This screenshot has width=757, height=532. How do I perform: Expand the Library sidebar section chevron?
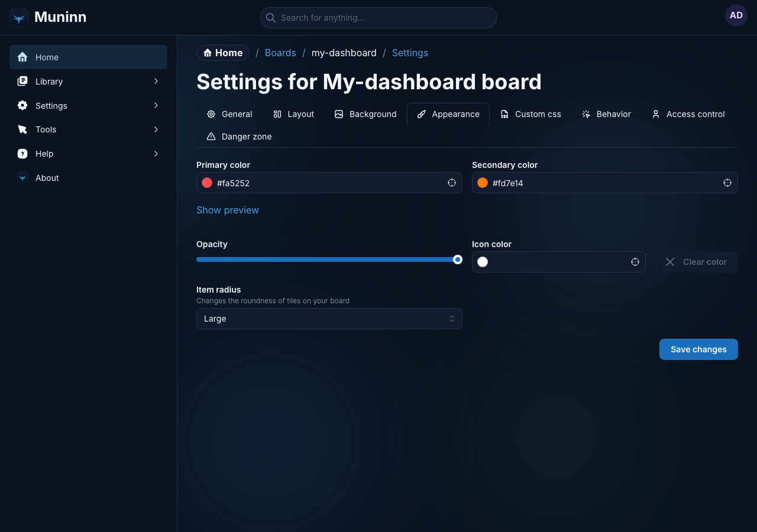tap(156, 81)
